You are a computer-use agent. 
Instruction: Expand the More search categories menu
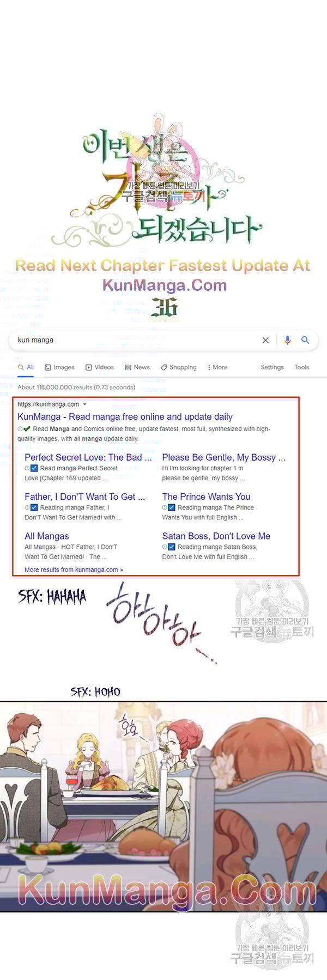point(218,367)
